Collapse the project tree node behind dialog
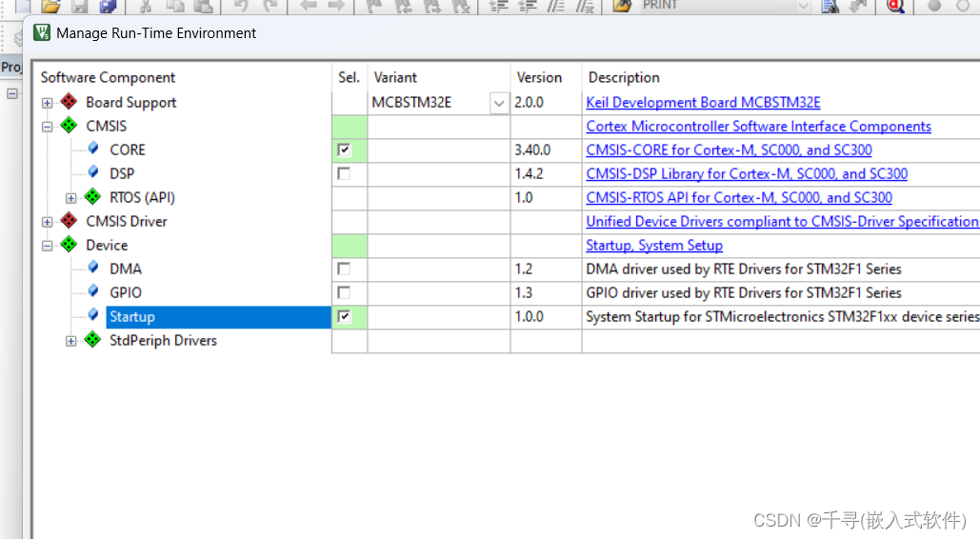Image resolution: width=980 pixels, height=539 pixels. coord(11,93)
